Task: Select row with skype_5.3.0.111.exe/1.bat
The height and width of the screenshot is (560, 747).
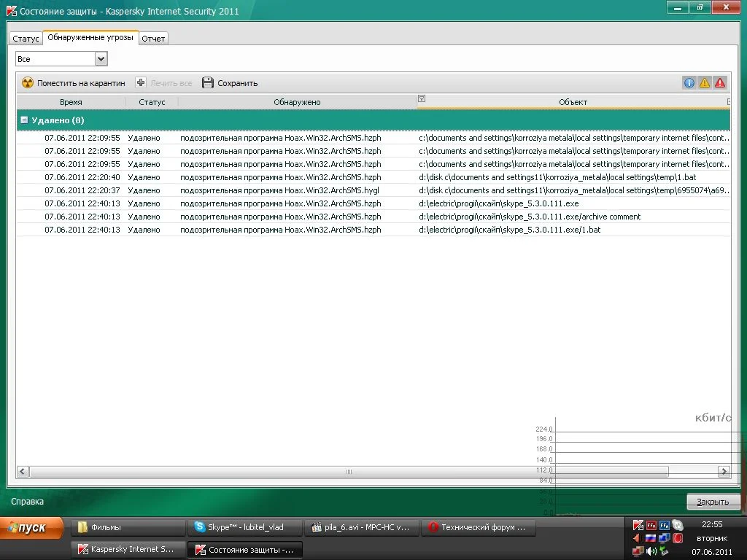Action: click(373, 230)
